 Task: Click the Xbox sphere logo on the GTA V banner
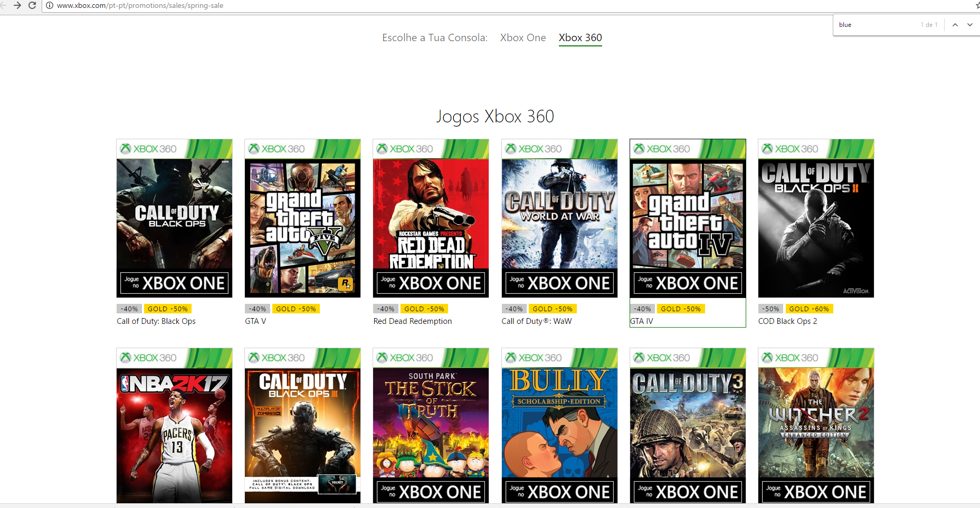point(253,148)
